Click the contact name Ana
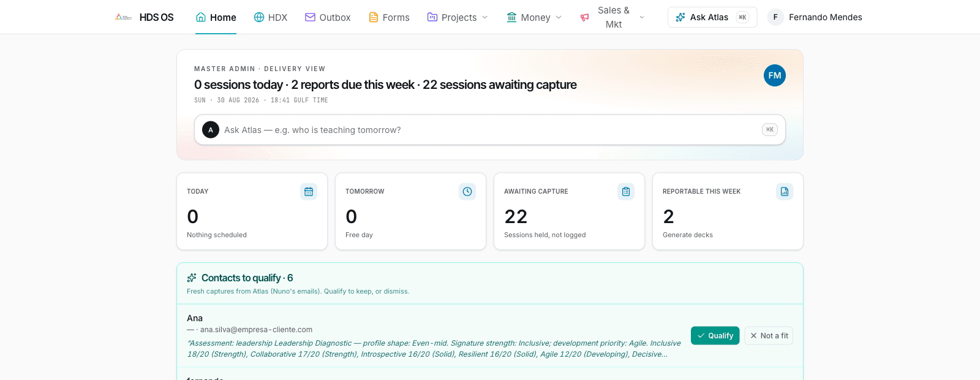The image size is (980, 380). (x=195, y=318)
